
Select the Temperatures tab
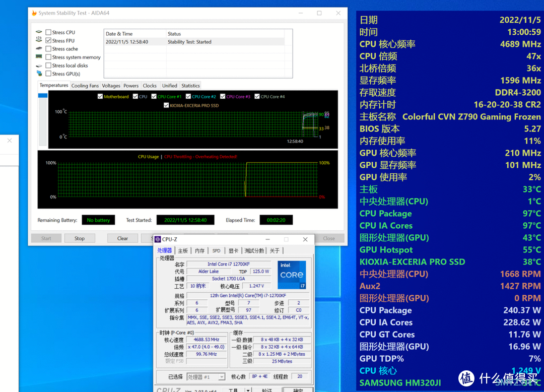(x=54, y=85)
